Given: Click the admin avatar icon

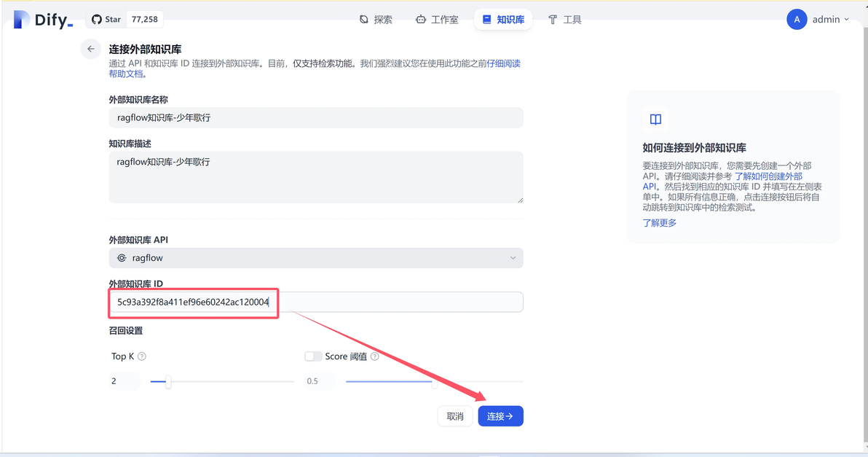Looking at the screenshot, I should tap(797, 20).
